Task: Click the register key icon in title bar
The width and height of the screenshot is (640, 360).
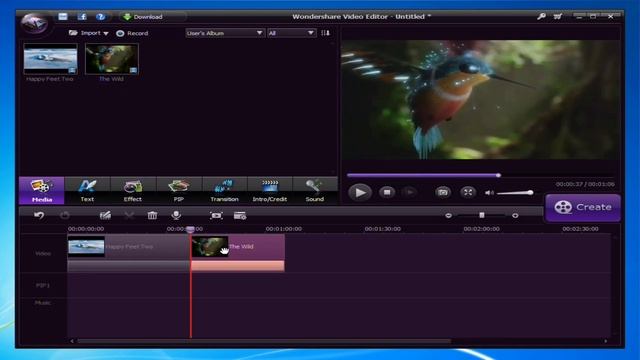Action: (x=541, y=16)
